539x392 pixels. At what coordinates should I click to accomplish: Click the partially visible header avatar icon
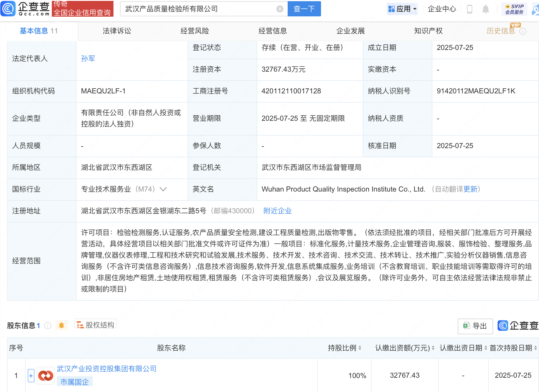pyautogui.click(x=535, y=9)
